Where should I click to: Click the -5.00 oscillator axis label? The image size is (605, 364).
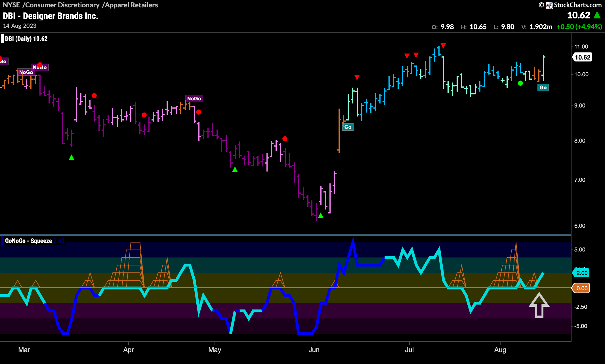coord(581,326)
